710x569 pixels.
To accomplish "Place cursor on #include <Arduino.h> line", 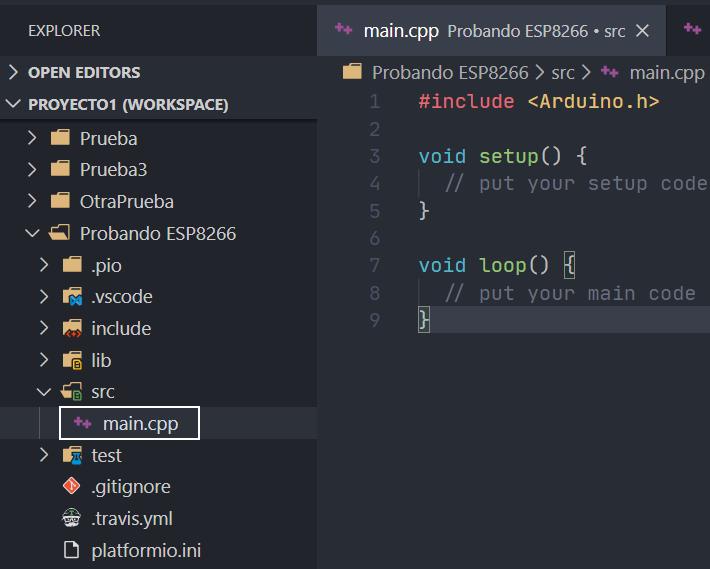I will tap(539, 101).
